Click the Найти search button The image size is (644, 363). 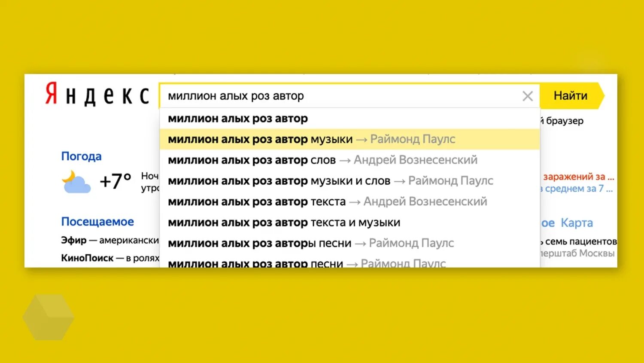(571, 95)
